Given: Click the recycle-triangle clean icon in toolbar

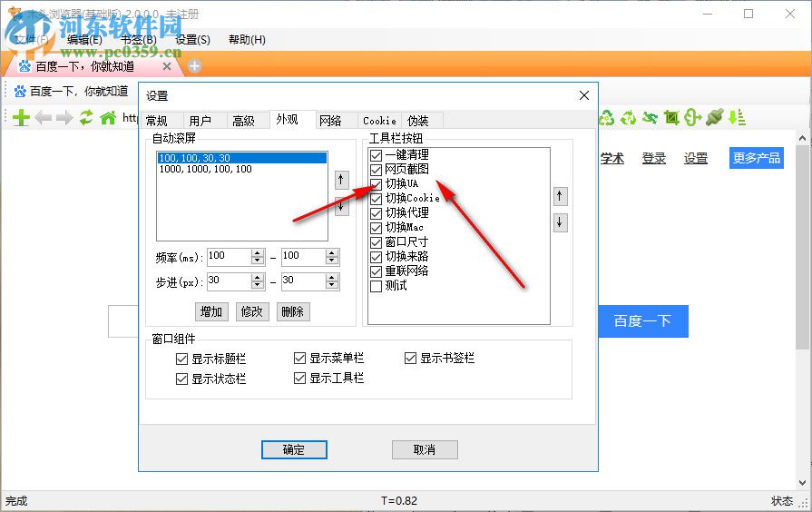Looking at the screenshot, I should click(x=606, y=118).
